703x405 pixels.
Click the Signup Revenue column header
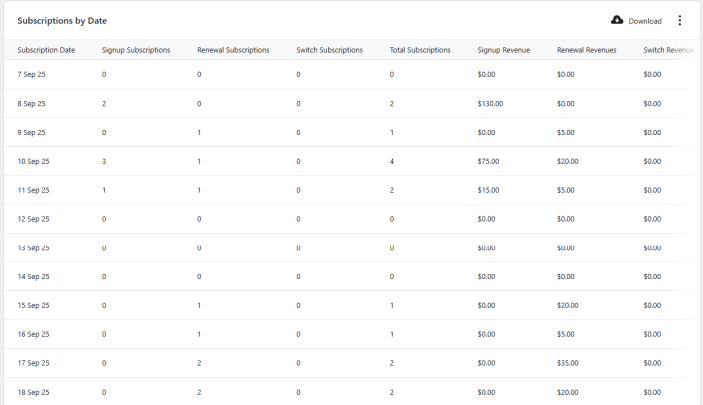coord(504,50)
